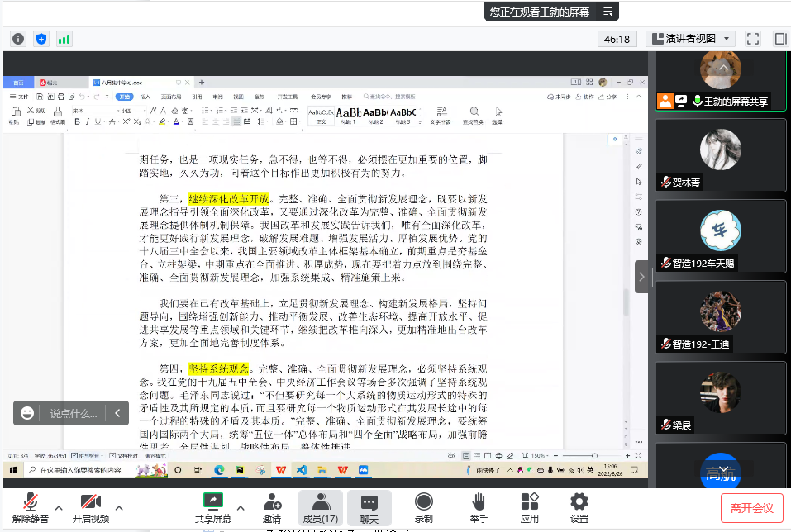Start recording with 录制 icon
Image resolution: width=791 pixels, height=532 pixels.
click(424, 508)
